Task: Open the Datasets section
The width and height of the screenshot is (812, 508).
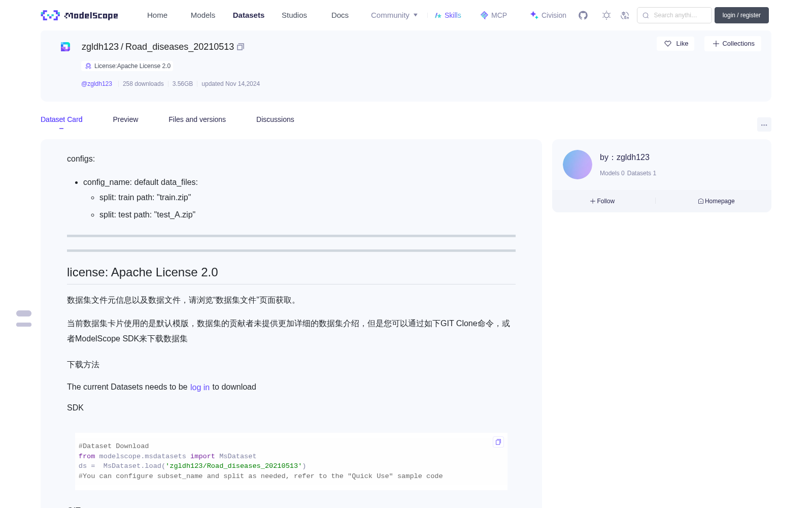Action: [249, 15]
